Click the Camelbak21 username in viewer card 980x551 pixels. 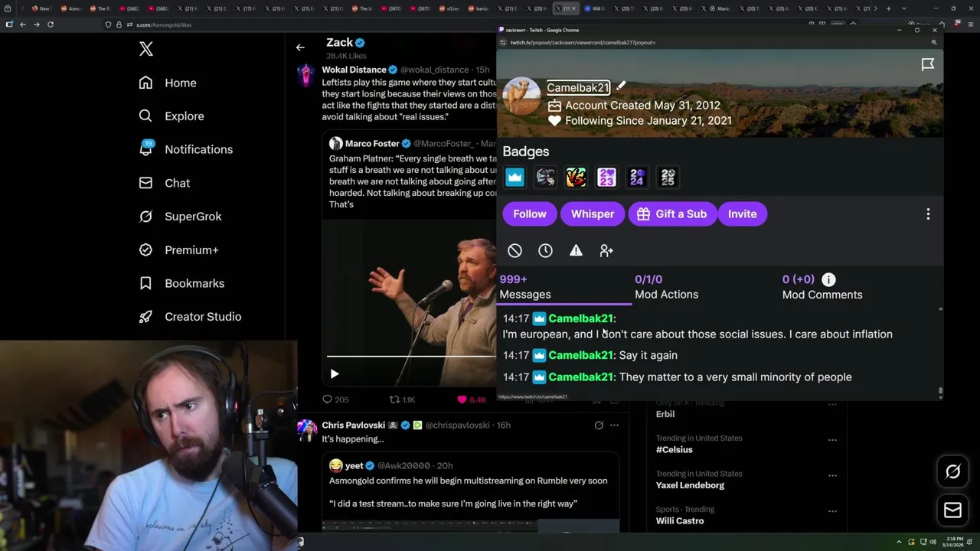(578, 87)
